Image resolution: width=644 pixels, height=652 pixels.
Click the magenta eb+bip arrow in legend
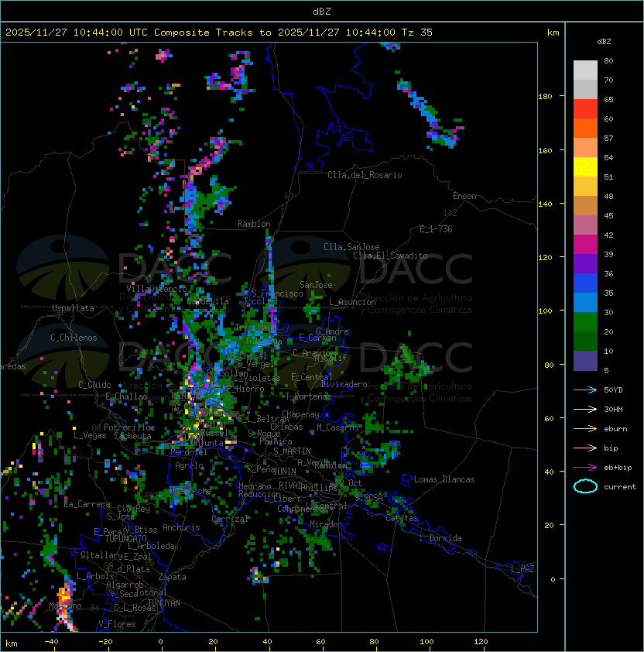coord(585,468)
